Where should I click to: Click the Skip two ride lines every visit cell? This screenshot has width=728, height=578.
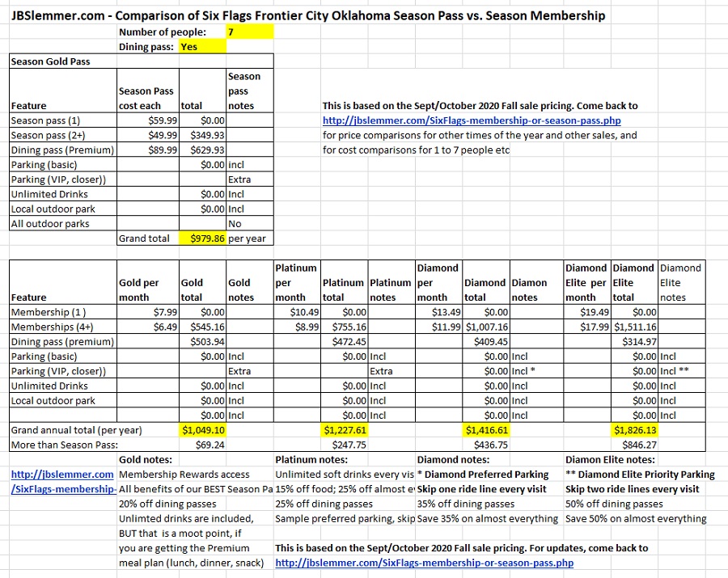coord(632,489)
